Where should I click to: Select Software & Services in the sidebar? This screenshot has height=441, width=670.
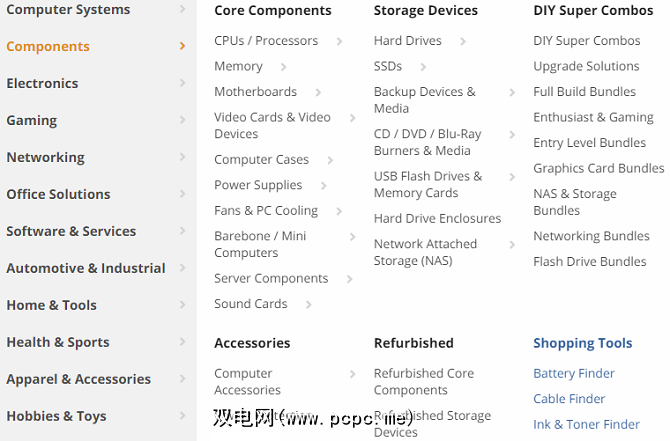click(x=71, y=231)
